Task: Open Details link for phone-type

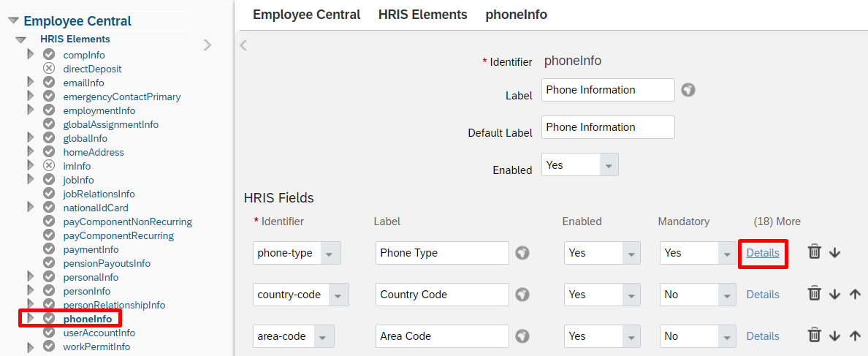Action: [x=763, y=253]
